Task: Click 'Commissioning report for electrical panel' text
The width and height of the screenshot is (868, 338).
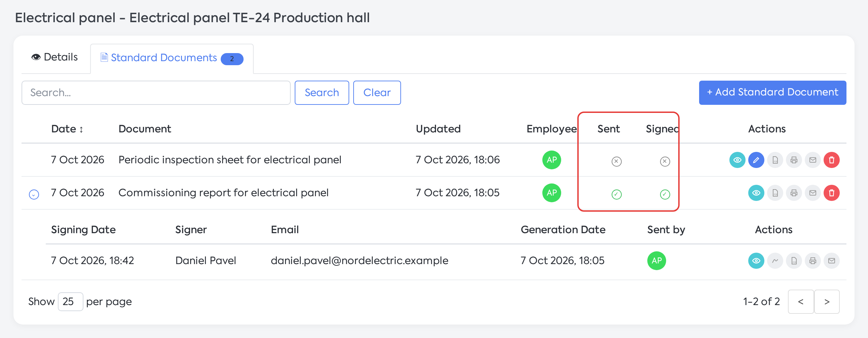Action: tap(223, 193)
